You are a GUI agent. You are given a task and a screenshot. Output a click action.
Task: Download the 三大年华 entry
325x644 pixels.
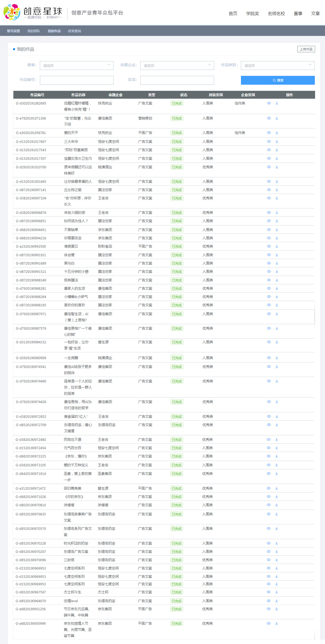click(x=277, y=142)
